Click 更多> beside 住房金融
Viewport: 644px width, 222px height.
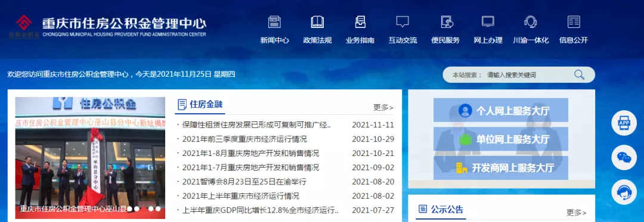point(383,107)
